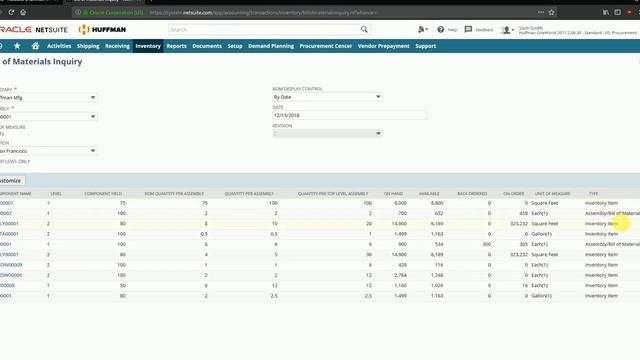Viewport: 640px width, 360px height.
Task: Click the Feedback speech bubble icon
Action: 468,29
